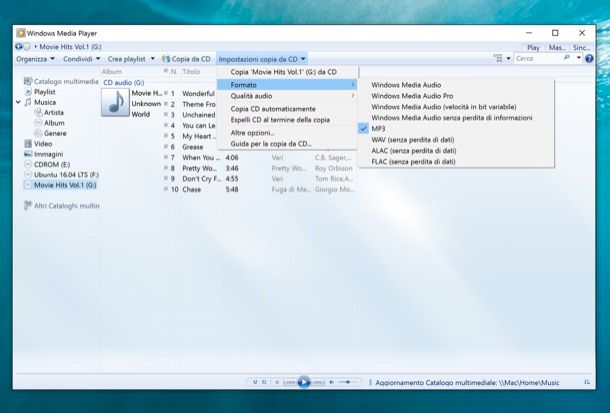Toggle checkbox for track 10 Chase
This screenshot has height=413, width=610.
(x=166, y=189)
